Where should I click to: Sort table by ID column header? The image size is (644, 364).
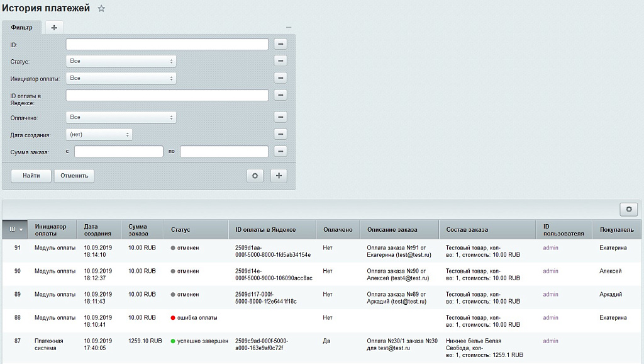point(16,230)
